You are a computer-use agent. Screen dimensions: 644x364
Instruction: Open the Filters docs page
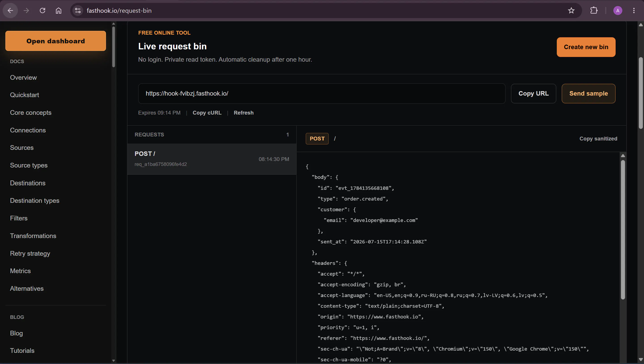coord(19,218)
